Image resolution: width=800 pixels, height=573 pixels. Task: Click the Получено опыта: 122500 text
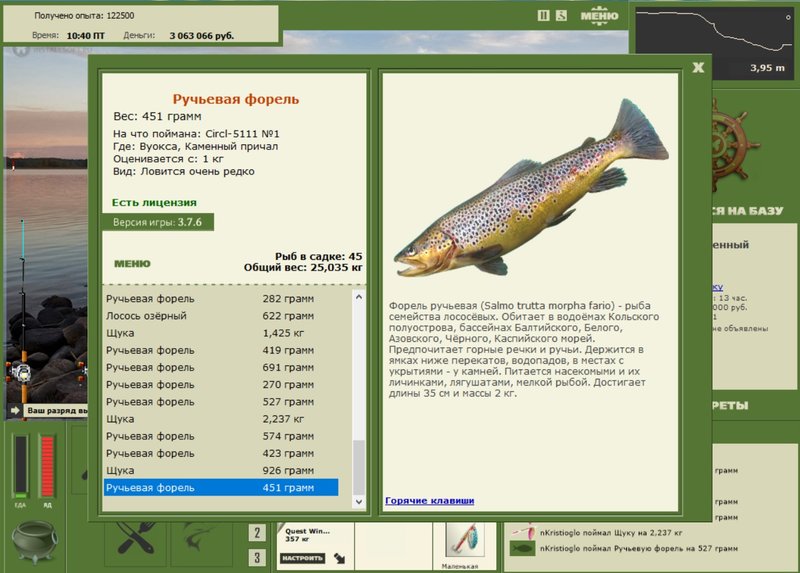click(84, 16)
